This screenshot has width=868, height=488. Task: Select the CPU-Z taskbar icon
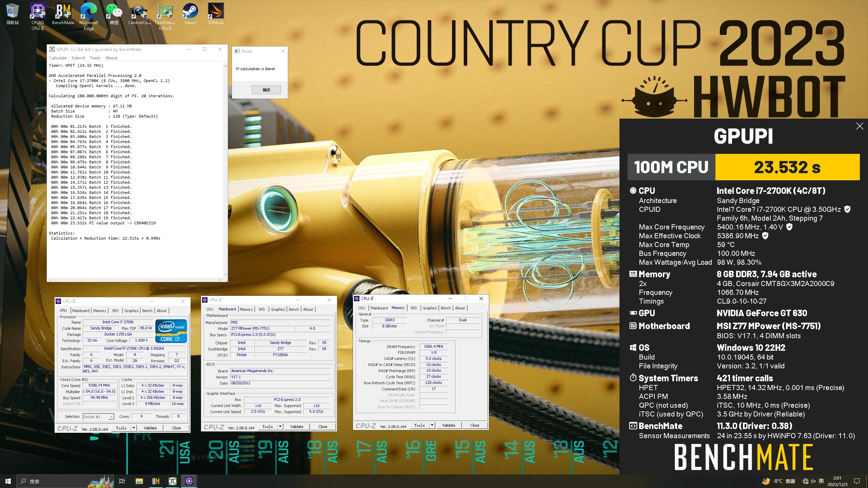[x=189, y=481]
